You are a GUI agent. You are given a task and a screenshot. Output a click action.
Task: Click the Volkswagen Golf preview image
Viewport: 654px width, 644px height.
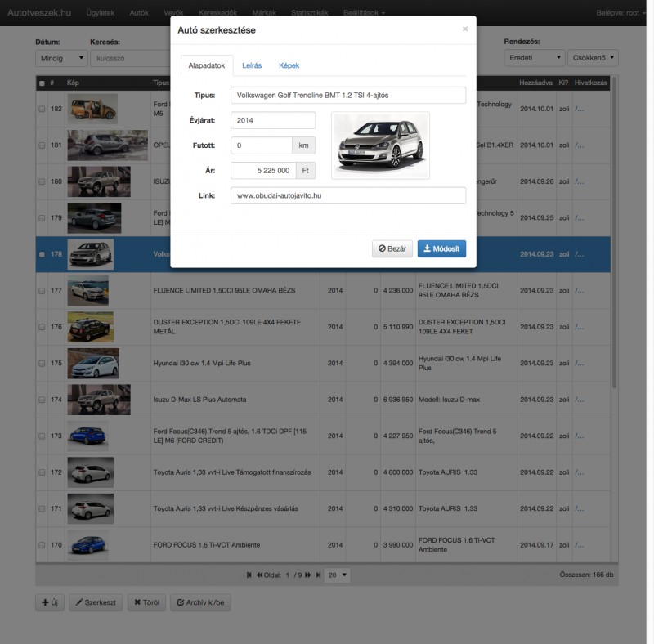[380, 145]
